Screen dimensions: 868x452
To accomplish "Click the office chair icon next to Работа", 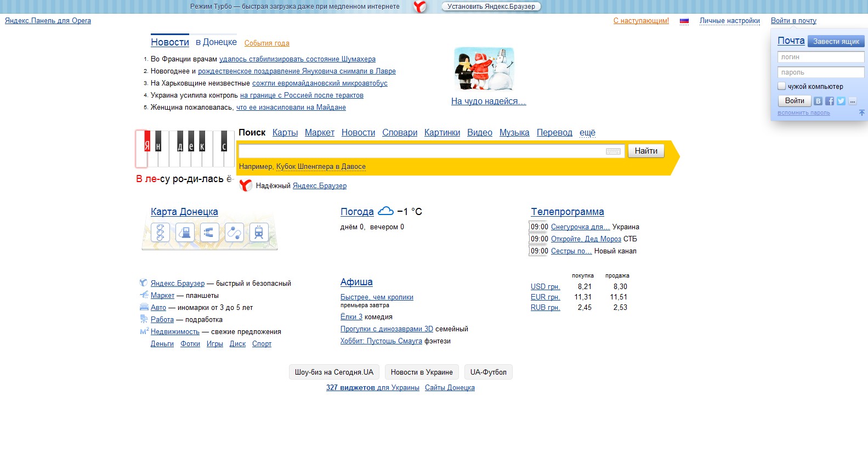I will tap(144, 319).
